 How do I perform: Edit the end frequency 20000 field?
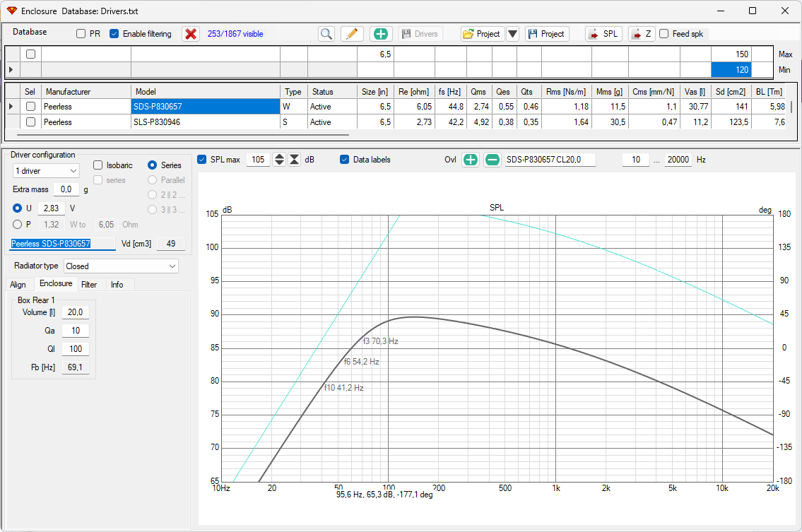click(x=678, y=160)
